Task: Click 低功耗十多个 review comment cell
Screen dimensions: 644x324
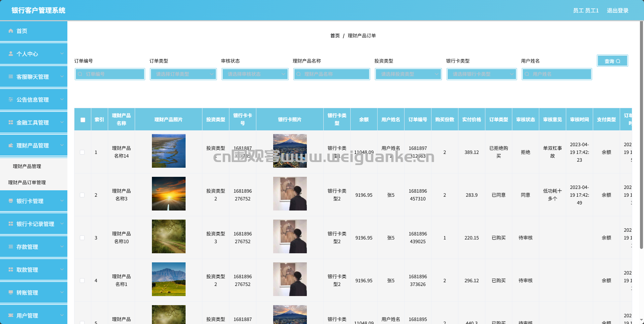Action: coord(552,195)
